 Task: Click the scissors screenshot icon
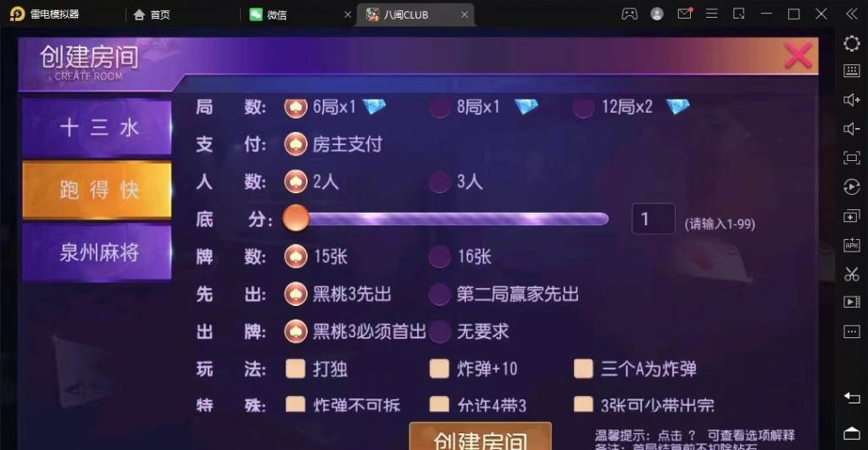[851, 274]
